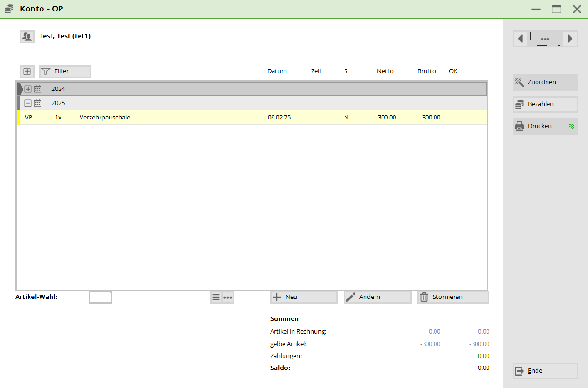
Task: Expand the 2024 year group
Action: coord(28,89)
